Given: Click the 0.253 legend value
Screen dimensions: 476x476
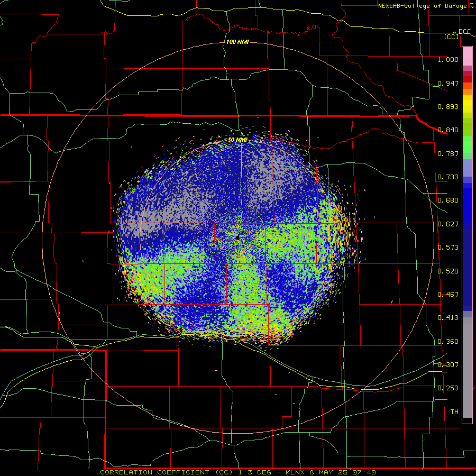Looking at the screenshot, I should pos(448,388).
